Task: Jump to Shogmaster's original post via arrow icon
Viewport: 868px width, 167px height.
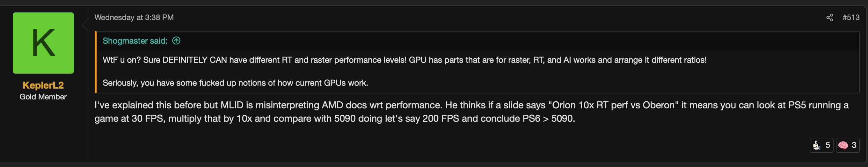Action: pyautogui.click(x=176, y=41)
